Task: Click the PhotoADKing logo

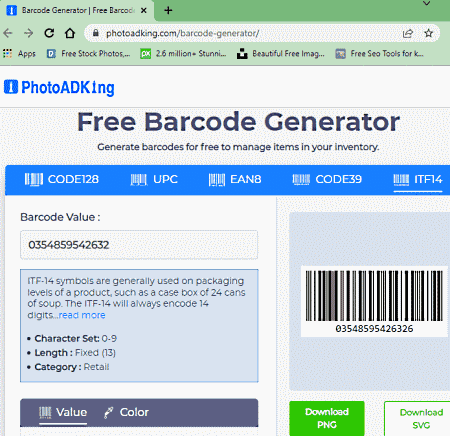Action: click(x=59, y=88)
